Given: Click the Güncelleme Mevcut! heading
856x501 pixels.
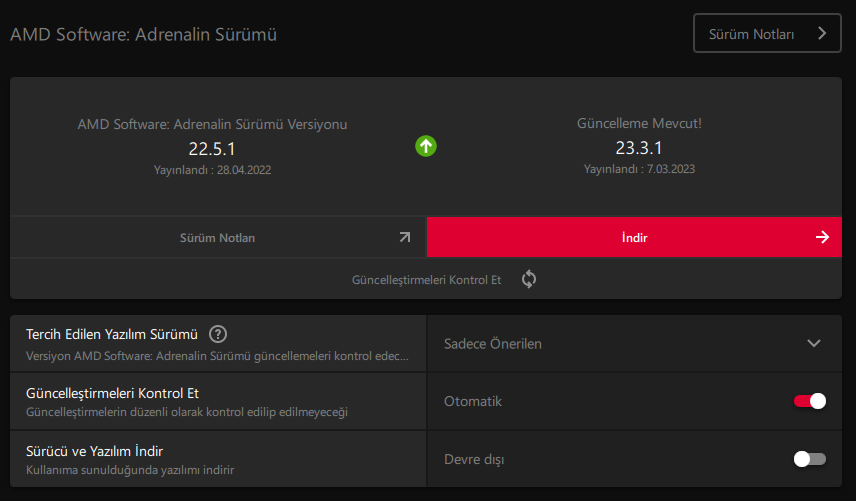Looking at the screenshot, I should [640, 124].
